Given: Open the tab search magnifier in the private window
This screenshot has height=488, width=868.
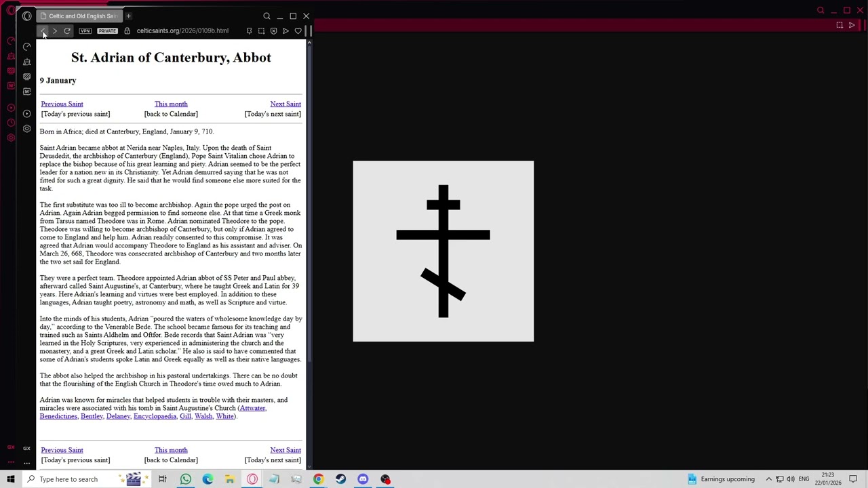Looking at the screenshot, I should click(267, 16).
